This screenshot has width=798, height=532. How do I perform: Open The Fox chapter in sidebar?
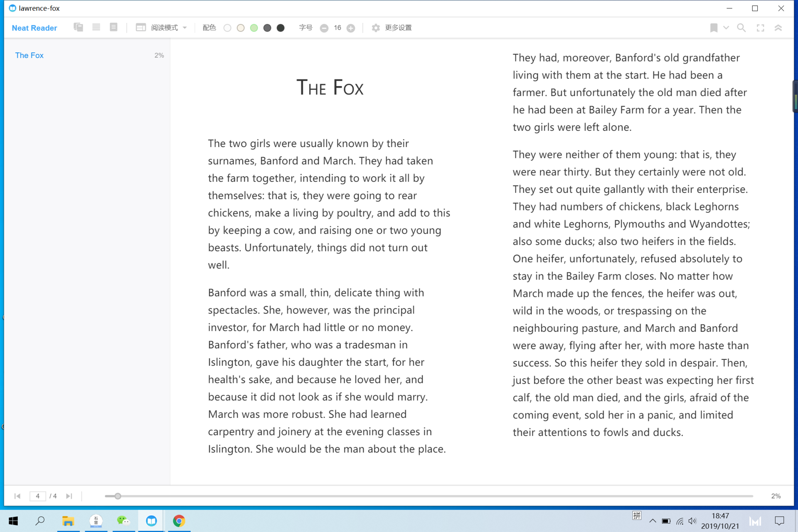29,55
